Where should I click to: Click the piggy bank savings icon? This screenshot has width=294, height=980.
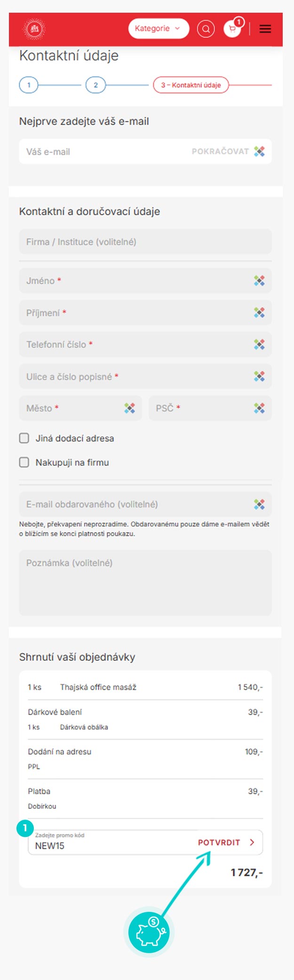[149, 932]
